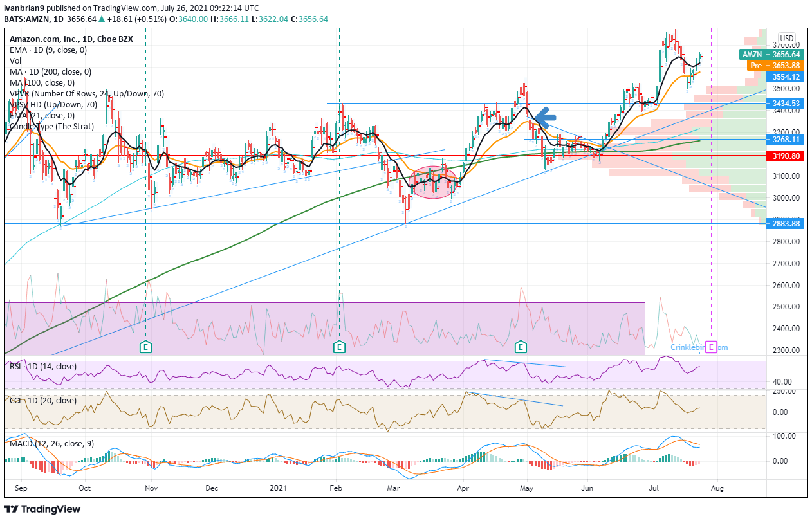The width and height of the screenshot is (812, 521).
Task: Click Aug on the time axis
Action: (717, 489)
